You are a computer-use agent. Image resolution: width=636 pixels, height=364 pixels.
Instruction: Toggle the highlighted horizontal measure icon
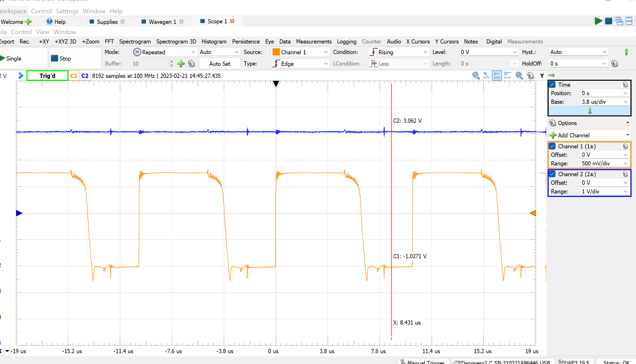497,75
